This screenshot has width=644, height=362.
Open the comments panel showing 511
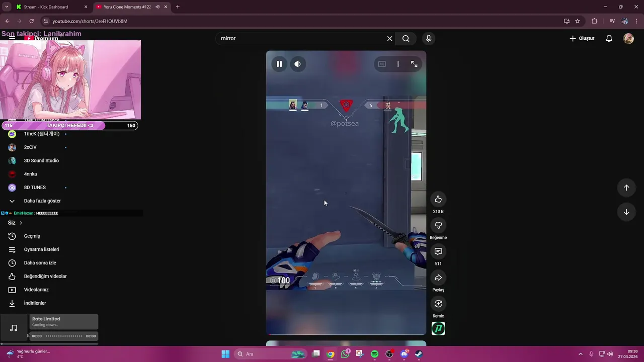click(x=438, y=251)
